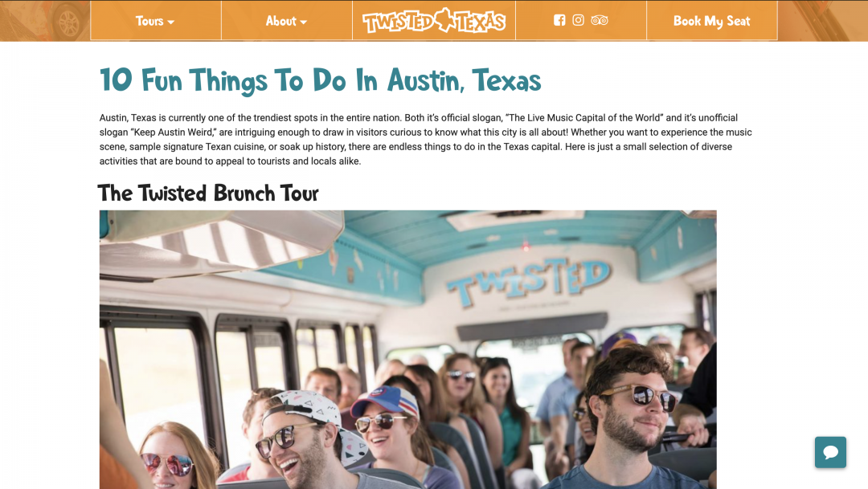Expand the Tours dropdown arrow
Viewport: 868px width, 489px height.
click(171, 22)
